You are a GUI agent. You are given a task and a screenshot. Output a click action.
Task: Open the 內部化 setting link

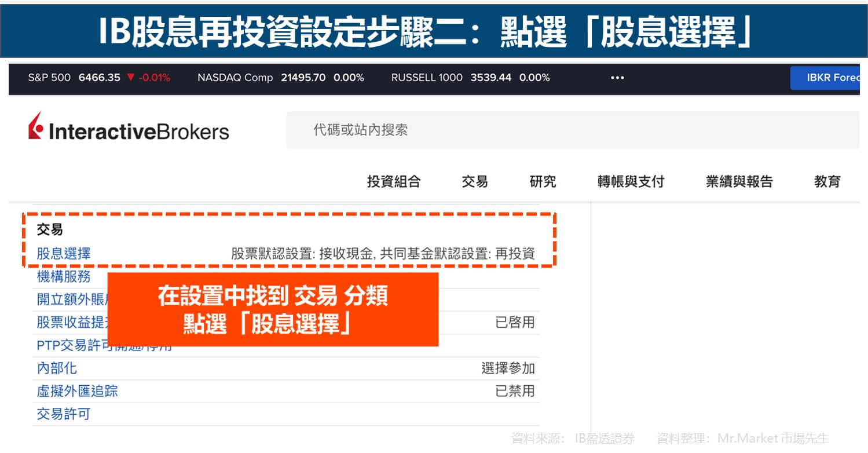tap(57, 368)
